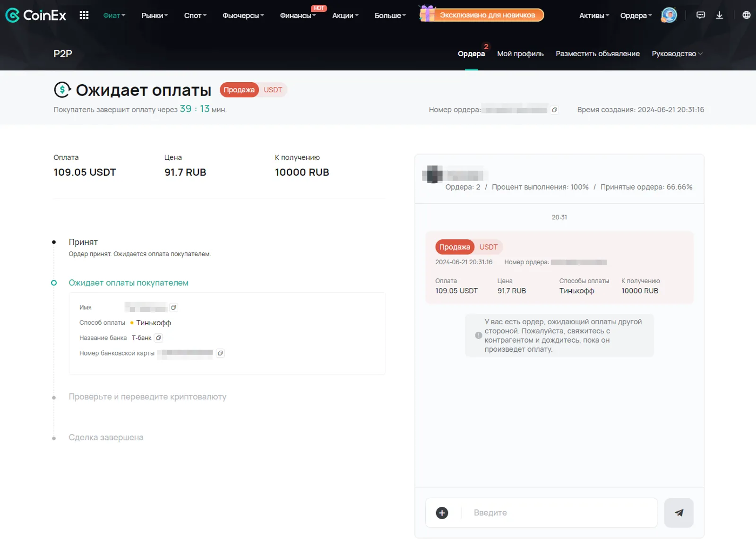Click the Тинькофф value in chat card
The image size is (756, 555).
(x=576, y=291)
